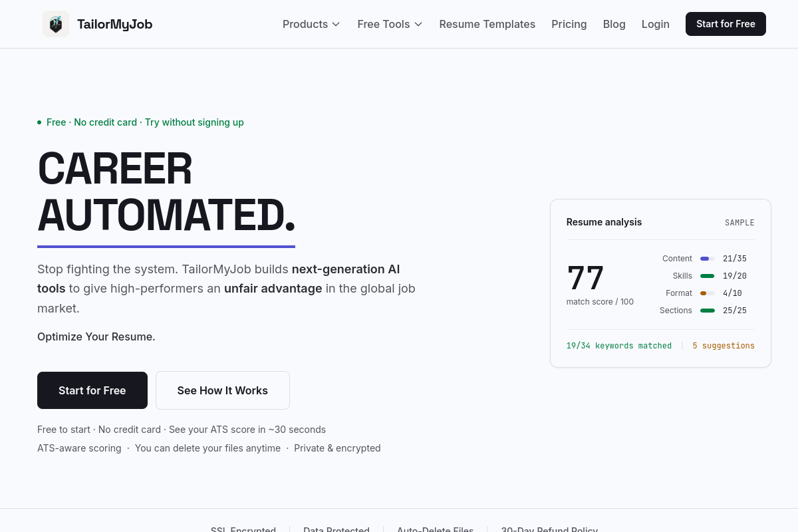The height and width of the screenshot is (532, 798).
Task: Click the '5 suggestions' text
Action: 724,346
